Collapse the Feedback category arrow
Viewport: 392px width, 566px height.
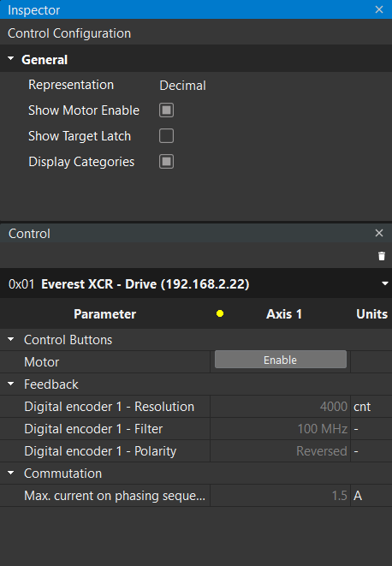click(x=11, y=384)
